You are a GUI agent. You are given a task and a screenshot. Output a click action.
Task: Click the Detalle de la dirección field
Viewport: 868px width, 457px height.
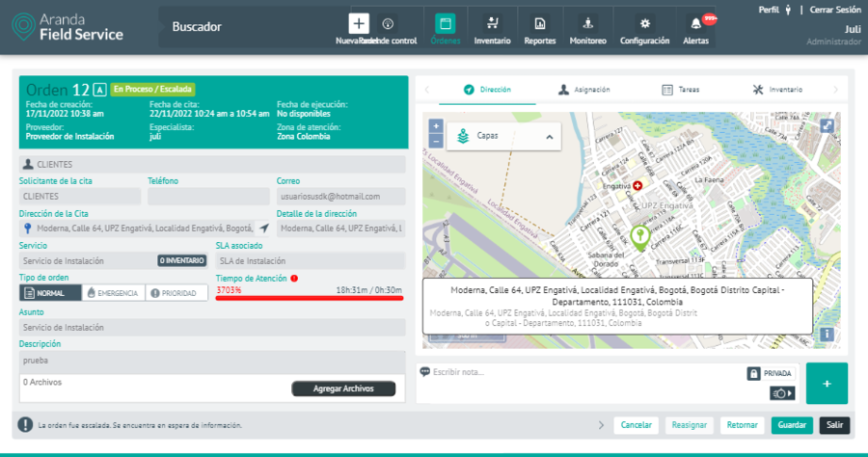coord(341,228)
